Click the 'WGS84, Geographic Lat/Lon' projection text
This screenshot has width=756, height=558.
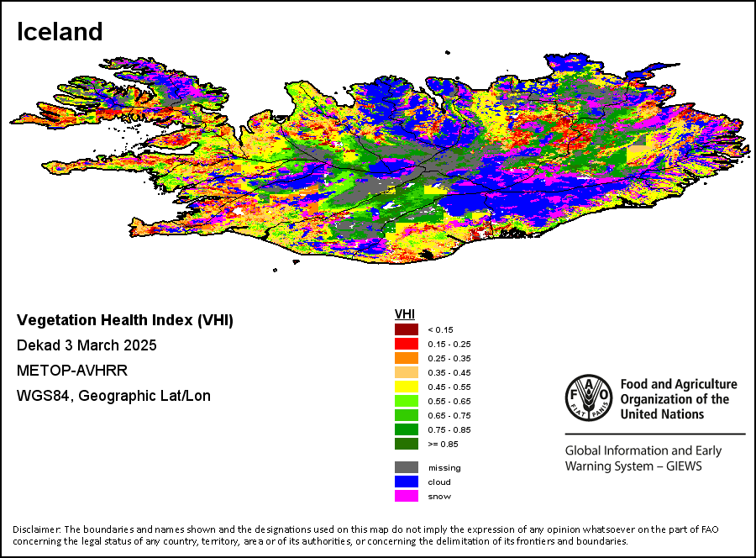click(x=113, y=396)
